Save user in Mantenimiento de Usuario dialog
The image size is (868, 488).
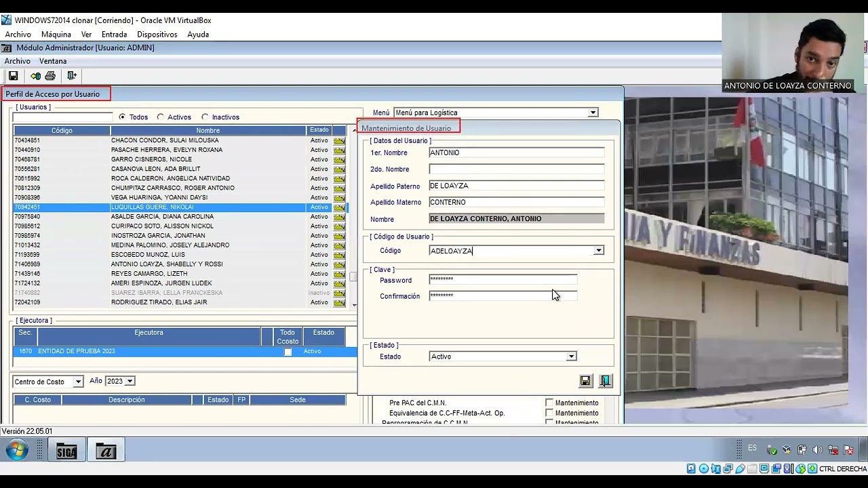(x=585, y=381)
